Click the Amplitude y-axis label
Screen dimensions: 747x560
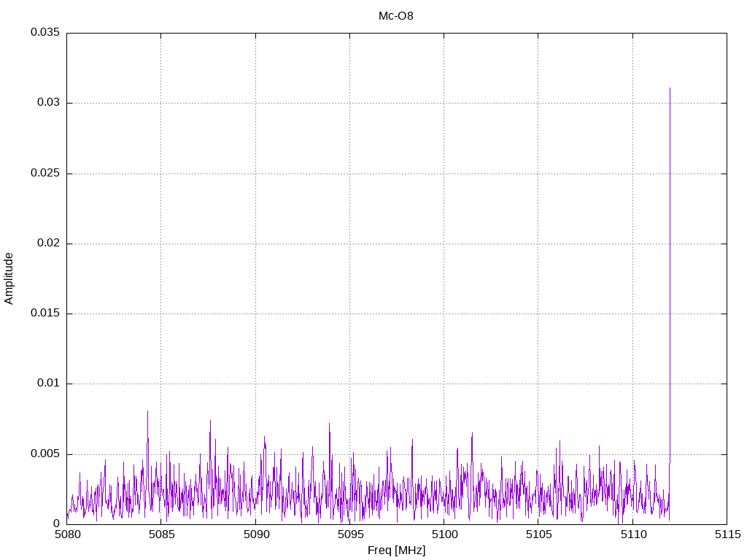point(9,279)
